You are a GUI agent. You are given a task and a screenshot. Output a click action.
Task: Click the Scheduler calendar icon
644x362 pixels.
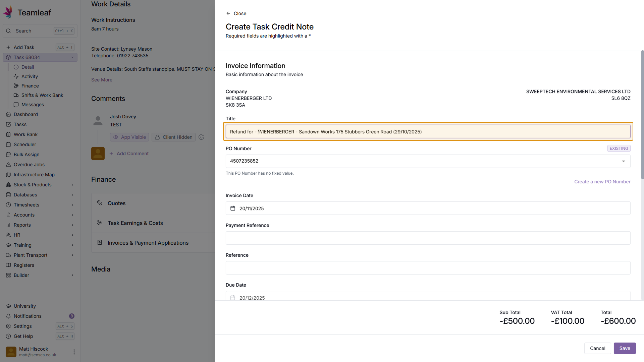point(8,144)
